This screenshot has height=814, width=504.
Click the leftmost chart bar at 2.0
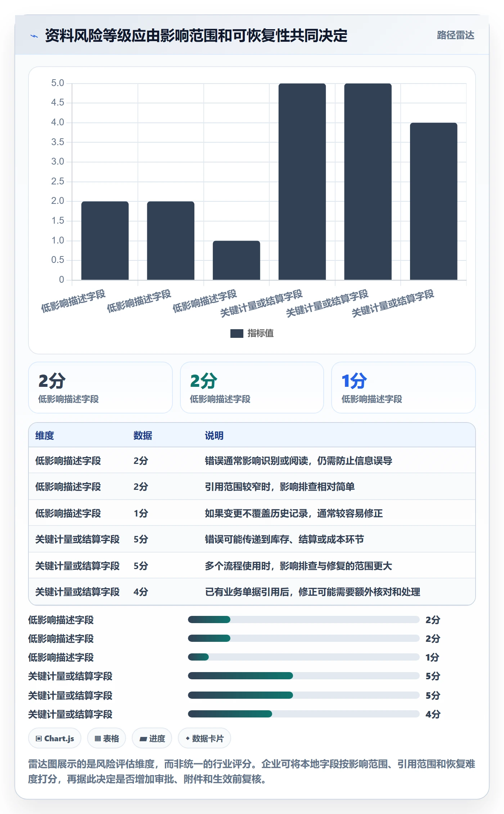(105, 241)
